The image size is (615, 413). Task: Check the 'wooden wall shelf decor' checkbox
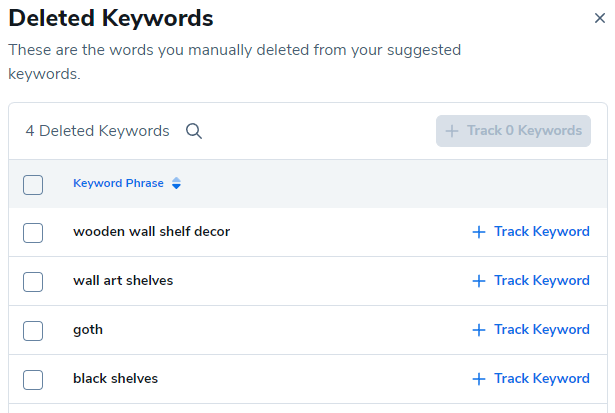coord(33,232)
